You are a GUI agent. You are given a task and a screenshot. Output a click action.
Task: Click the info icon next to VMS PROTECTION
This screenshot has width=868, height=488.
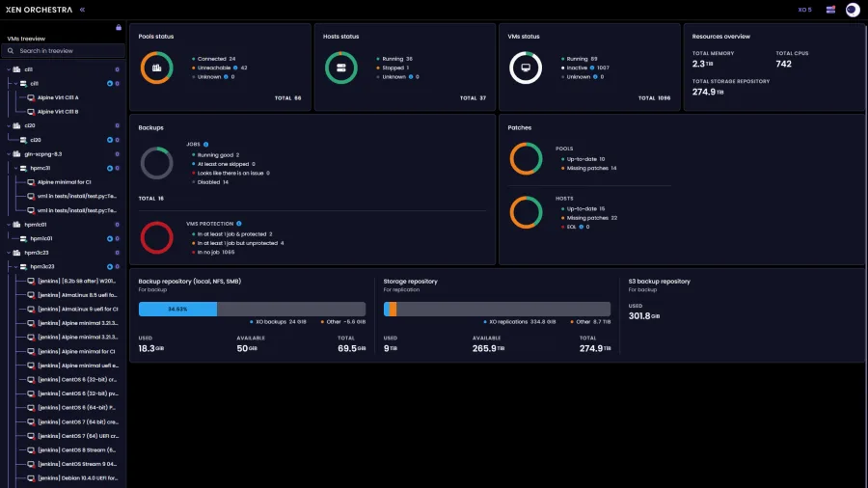pyautogui.click(x=239, y=224)
